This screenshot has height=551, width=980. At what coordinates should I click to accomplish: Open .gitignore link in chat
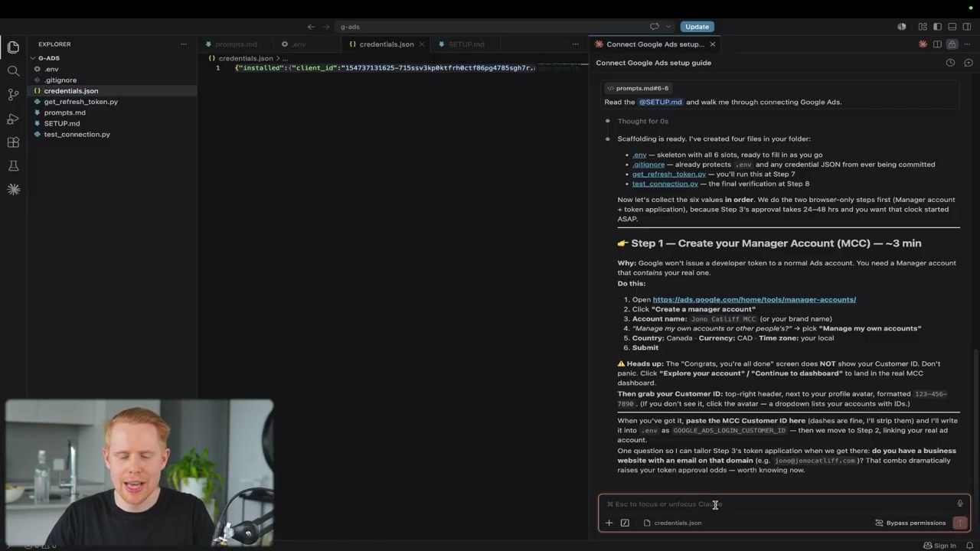pyautogui.click(x=648, y=165)
